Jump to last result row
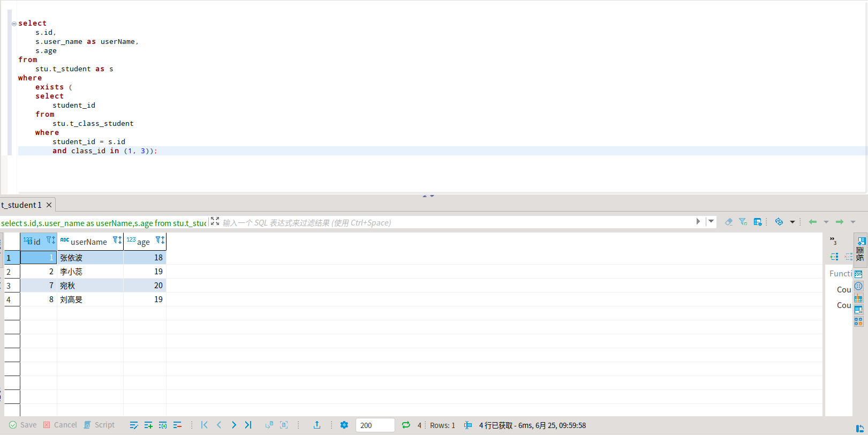 (248, 425)
